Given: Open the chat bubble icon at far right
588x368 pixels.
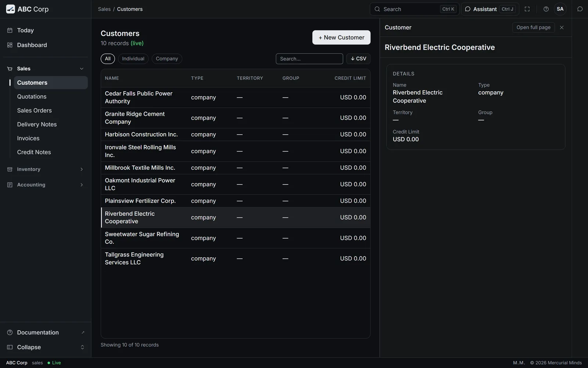Looking at the screenshot, I should pyautogui.click(x=580, y=9).
